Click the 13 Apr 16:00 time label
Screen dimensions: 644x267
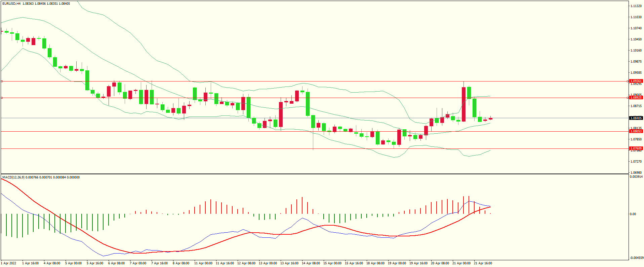tap(289, 263)
